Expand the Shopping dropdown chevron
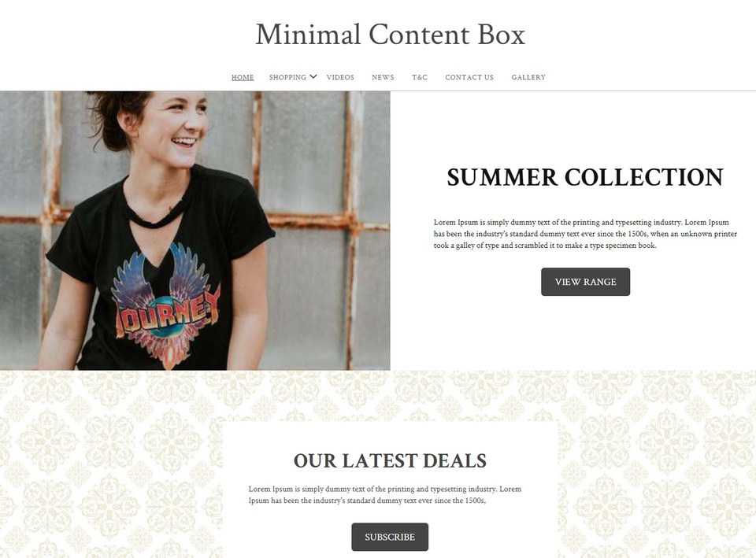This screenshot has width=756, height=558. tap(313, 76)
